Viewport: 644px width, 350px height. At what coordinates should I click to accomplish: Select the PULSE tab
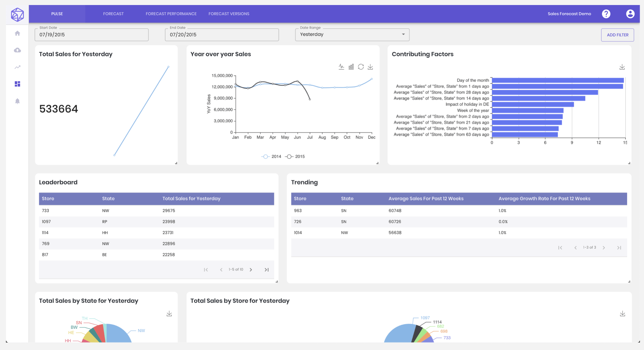pos(57,14)
